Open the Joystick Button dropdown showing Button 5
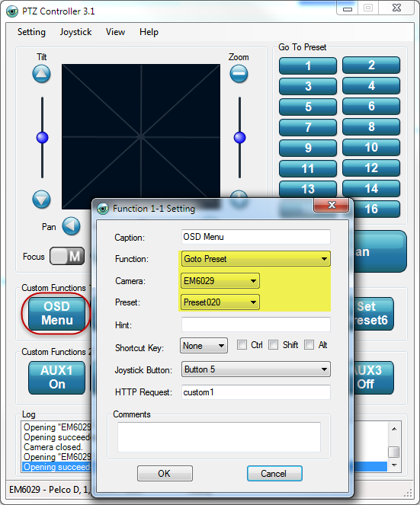 255,369
